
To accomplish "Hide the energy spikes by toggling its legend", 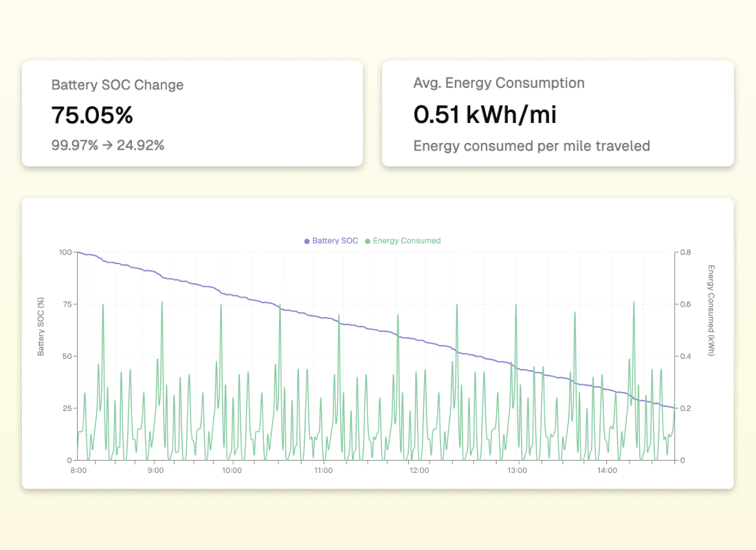I will (x=403, y=241).
